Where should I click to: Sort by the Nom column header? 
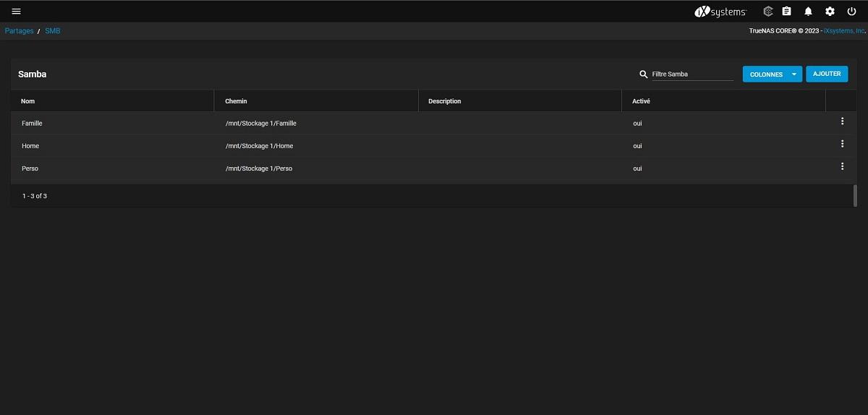(27, 101)
